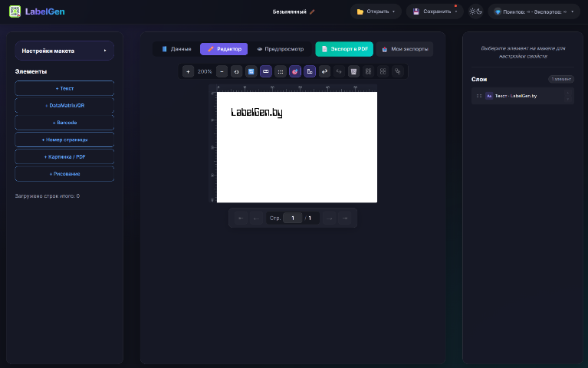Image resolution: width=588 pixels, height=368 pixels.
Task: Click the Безымянный document title
Action: [x=289, y=11]
